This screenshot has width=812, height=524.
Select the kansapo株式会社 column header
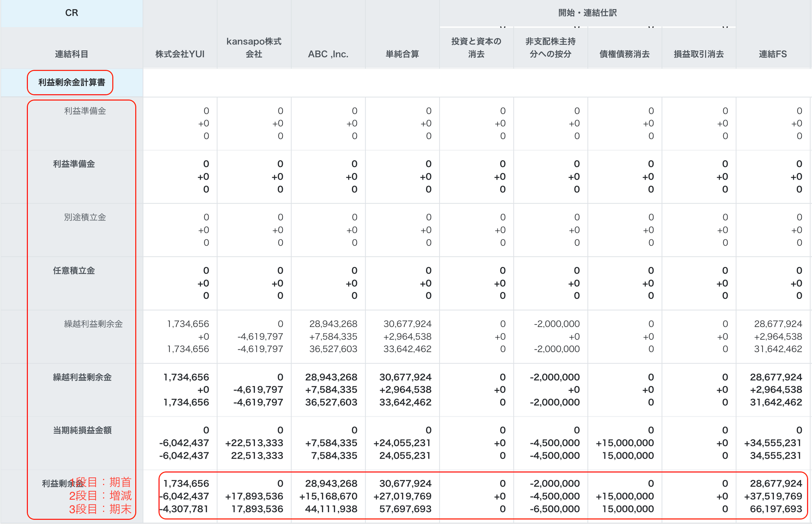pos(254,48)
